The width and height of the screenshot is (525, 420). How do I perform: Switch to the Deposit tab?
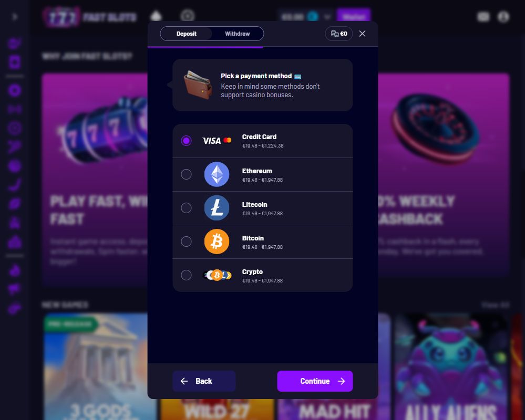187,34
